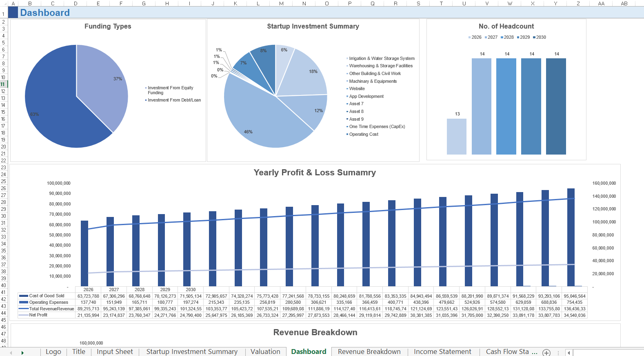Open the Input Sheet tab
The height and width of the screenshot is (356, 644).
115,352
